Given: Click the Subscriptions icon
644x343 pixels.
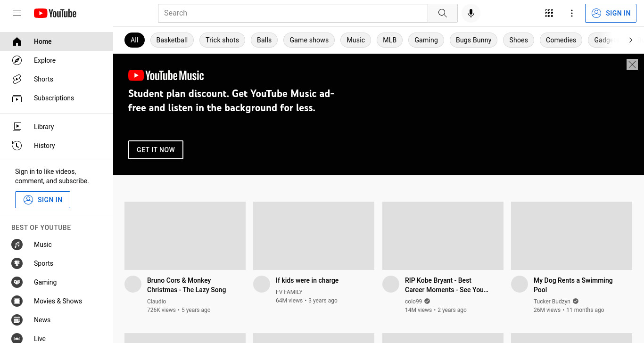Looking at the screenshot, I should [x=17, y=98].
